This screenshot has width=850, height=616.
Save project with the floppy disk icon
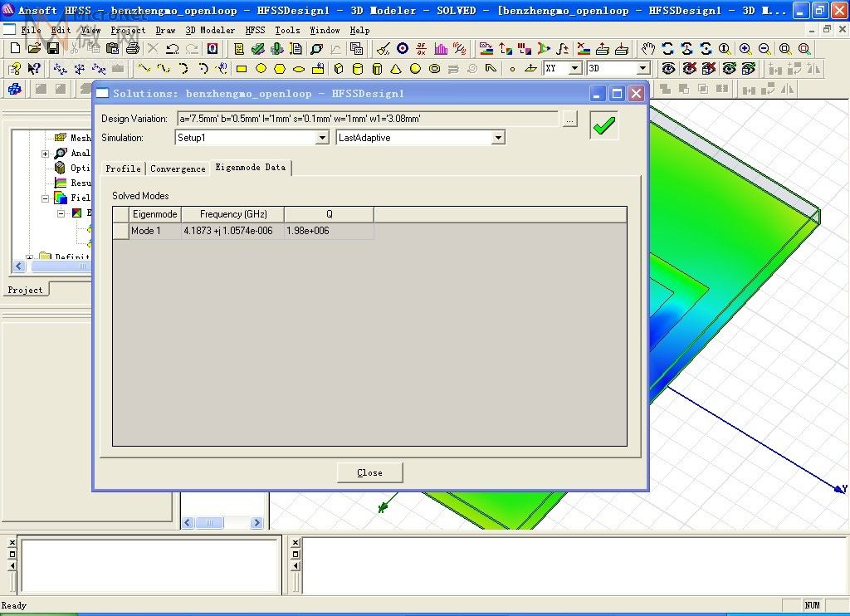[53, 49]
